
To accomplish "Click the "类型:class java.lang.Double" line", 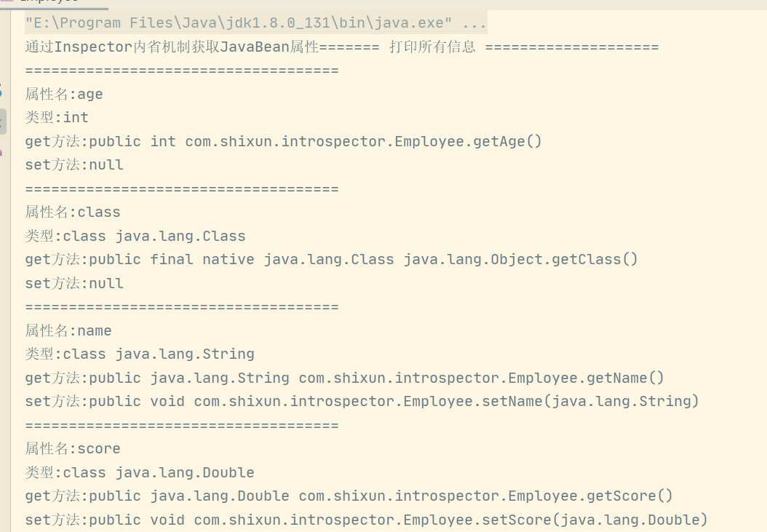I will [x=140, y=472].
